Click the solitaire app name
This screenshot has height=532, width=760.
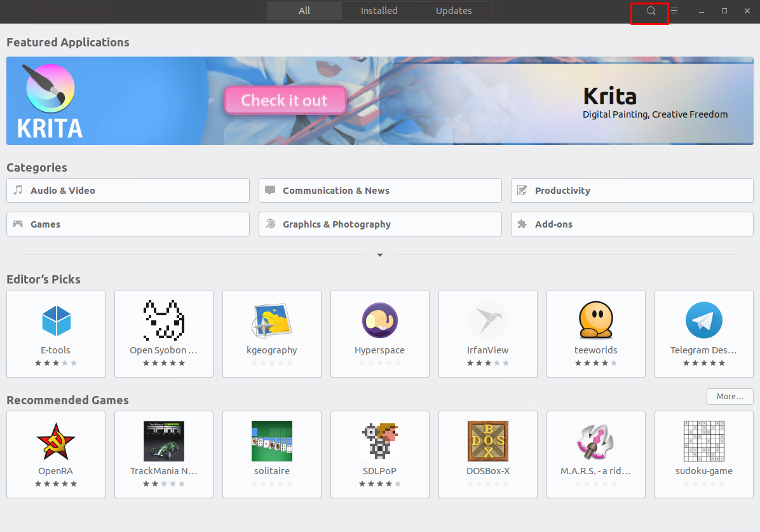pos(272,471)
